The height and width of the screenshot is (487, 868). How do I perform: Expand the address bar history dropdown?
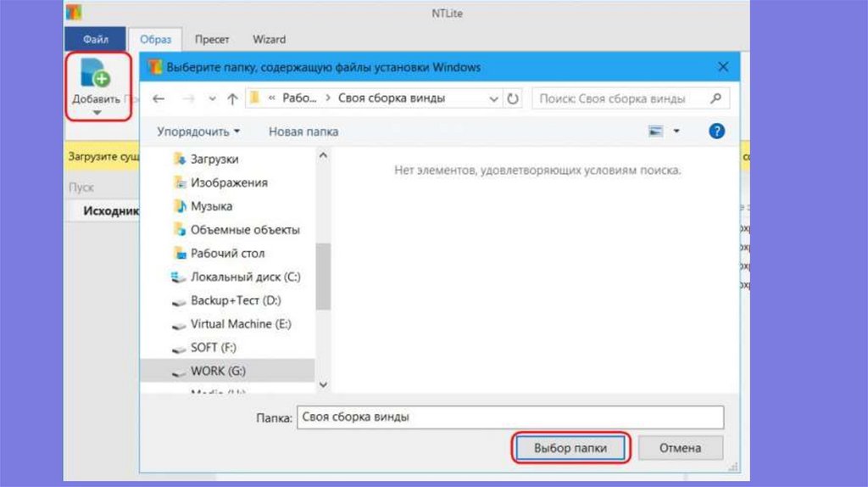[493, 98]
